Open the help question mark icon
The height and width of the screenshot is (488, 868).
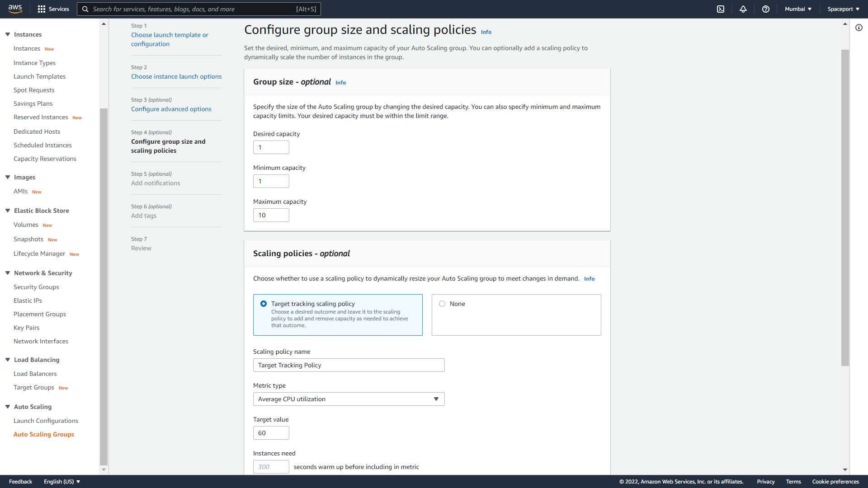coord(766,9)
